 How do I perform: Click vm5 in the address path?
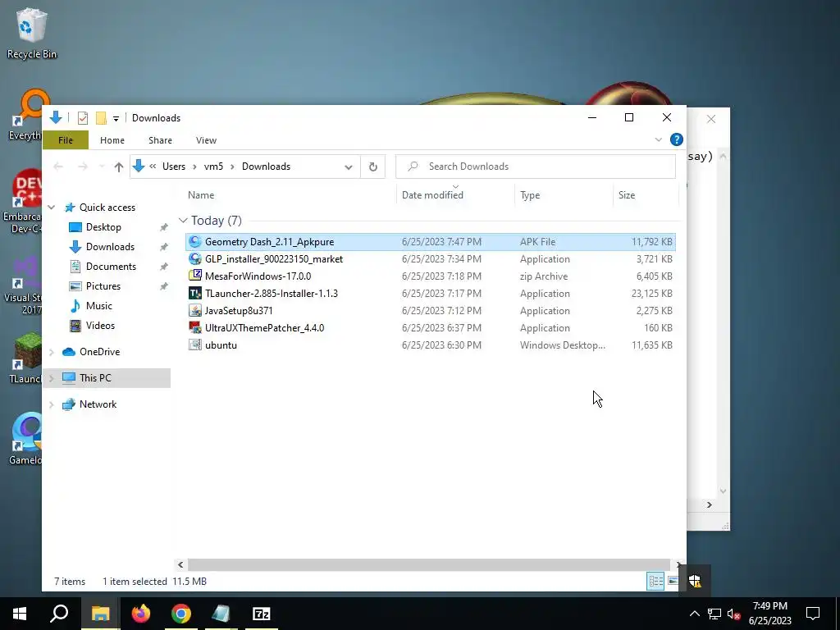[213, 167]
